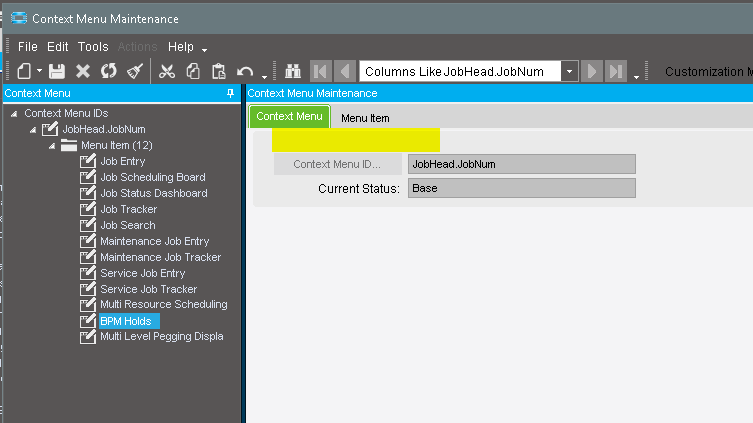This screenshot has width=753, height=423.
Task: Open the File menu
Action: pyautogui.click(x=27, y=47)
